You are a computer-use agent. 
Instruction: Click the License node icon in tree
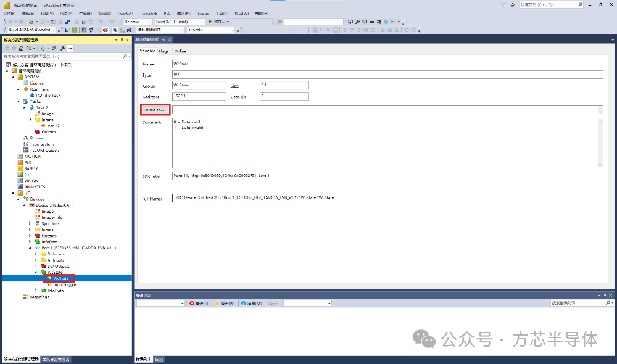coord(26,83)
